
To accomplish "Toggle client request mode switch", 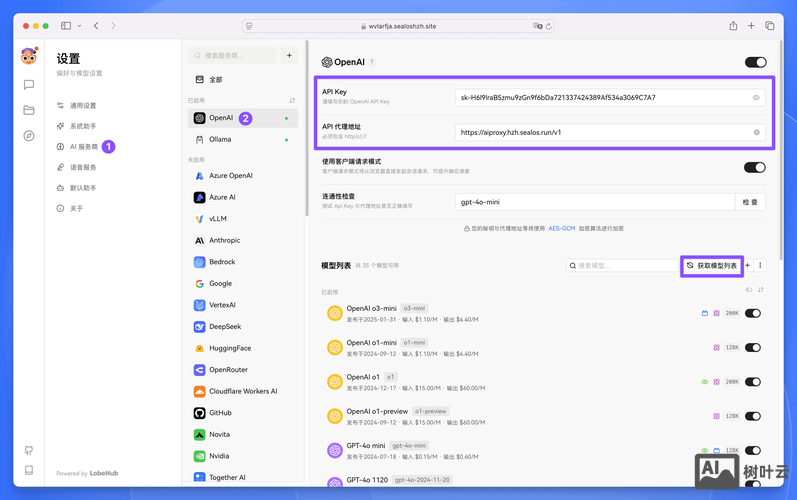I will click(x=755, y=167).
